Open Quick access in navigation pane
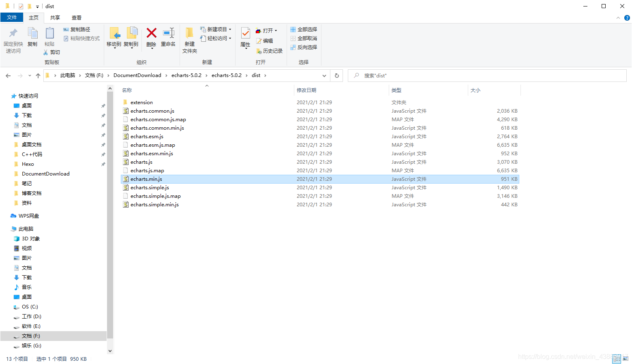This screenshot has width=632, height=364. click(28, 96)
